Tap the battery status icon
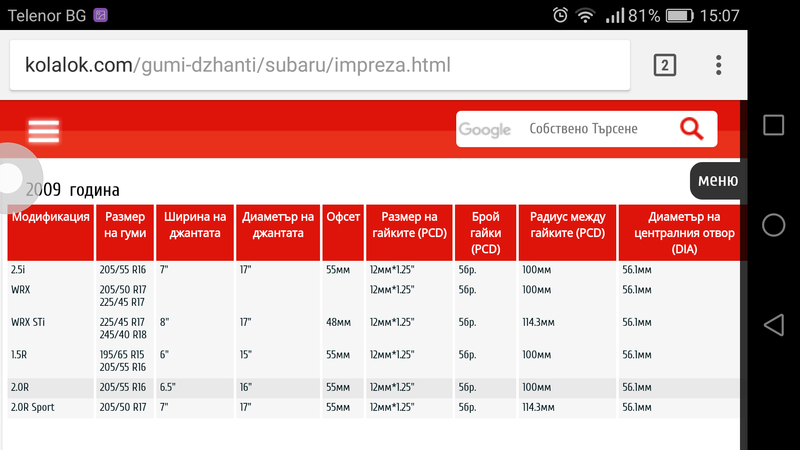Image resolution: width=800 pixels, height=450 pixels. pos(680,16)
